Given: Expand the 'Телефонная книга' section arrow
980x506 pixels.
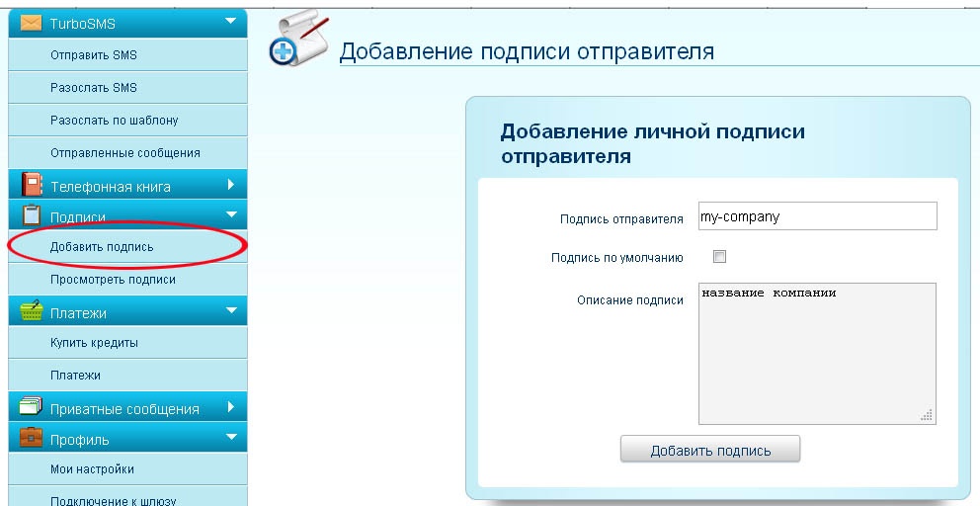Looking at the screenshot, I should (x=230, y=185).
